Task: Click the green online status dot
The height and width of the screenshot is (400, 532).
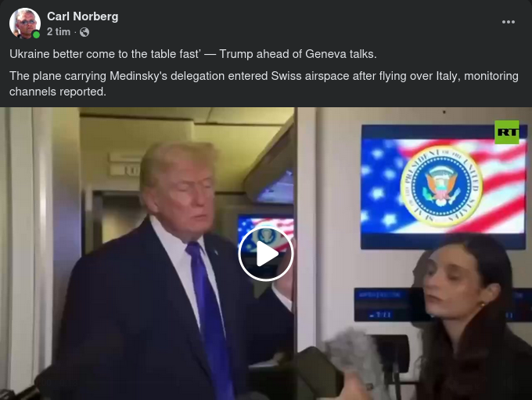Action: pos(36,34)
